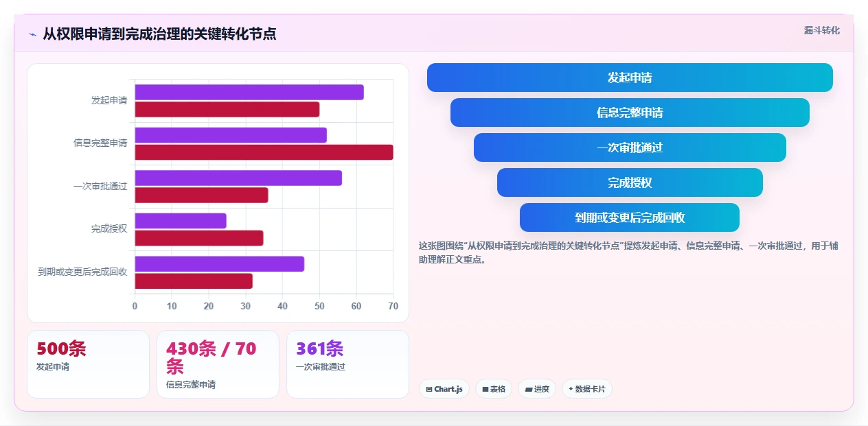This screenshot has width=868, height=426.
Task: Click the 信息完整申请 funnel stage bar
Action: [630, 113]
